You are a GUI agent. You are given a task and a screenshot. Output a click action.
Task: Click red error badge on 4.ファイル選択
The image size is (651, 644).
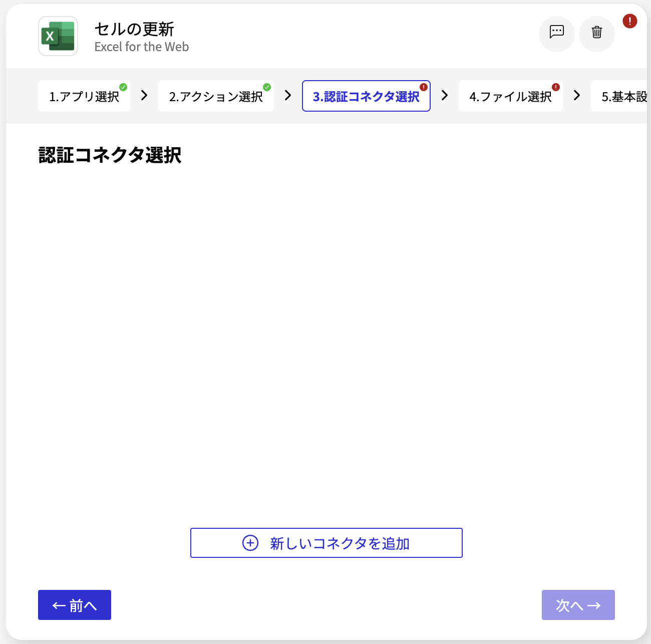pos(556,87)
